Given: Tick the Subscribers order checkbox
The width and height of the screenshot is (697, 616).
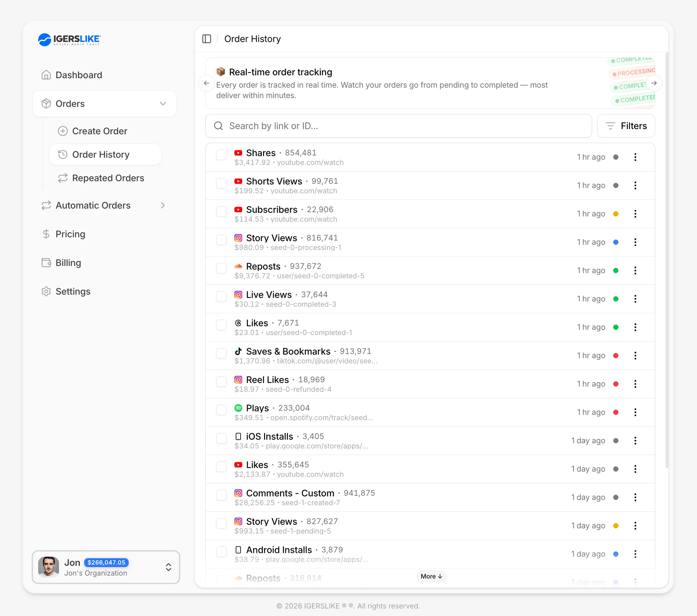Looking at the screenshot, I should tap(221, 211).
